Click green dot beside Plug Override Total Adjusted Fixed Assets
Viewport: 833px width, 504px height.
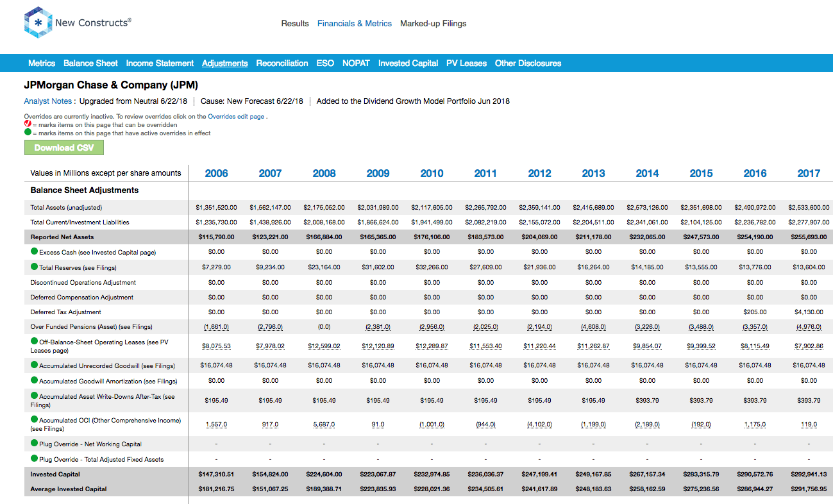click(x=35, y=458)
